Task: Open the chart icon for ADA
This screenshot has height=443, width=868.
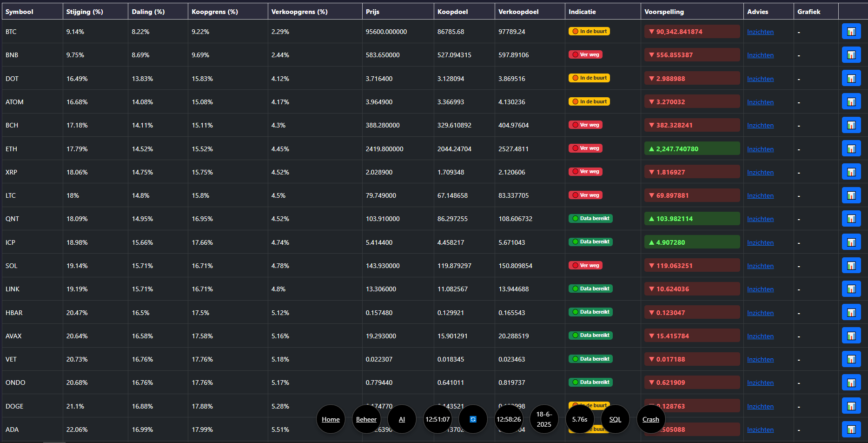Action: (851, 430)
